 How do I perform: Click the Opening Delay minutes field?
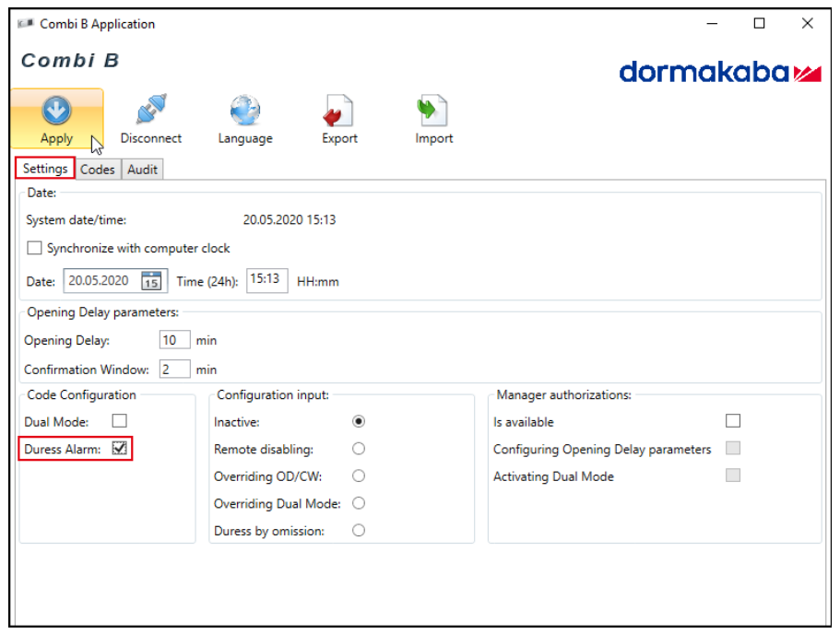click(x=174, y=340)
